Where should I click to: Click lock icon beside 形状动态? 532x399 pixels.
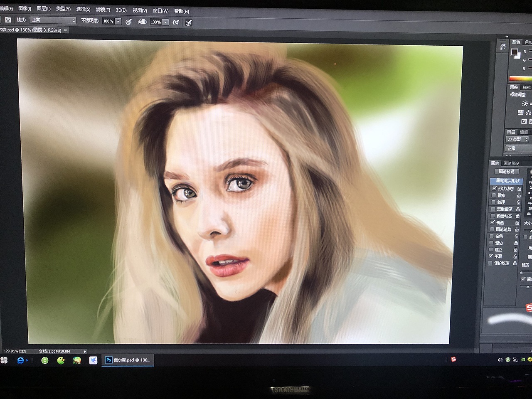[x=519, y=189]
